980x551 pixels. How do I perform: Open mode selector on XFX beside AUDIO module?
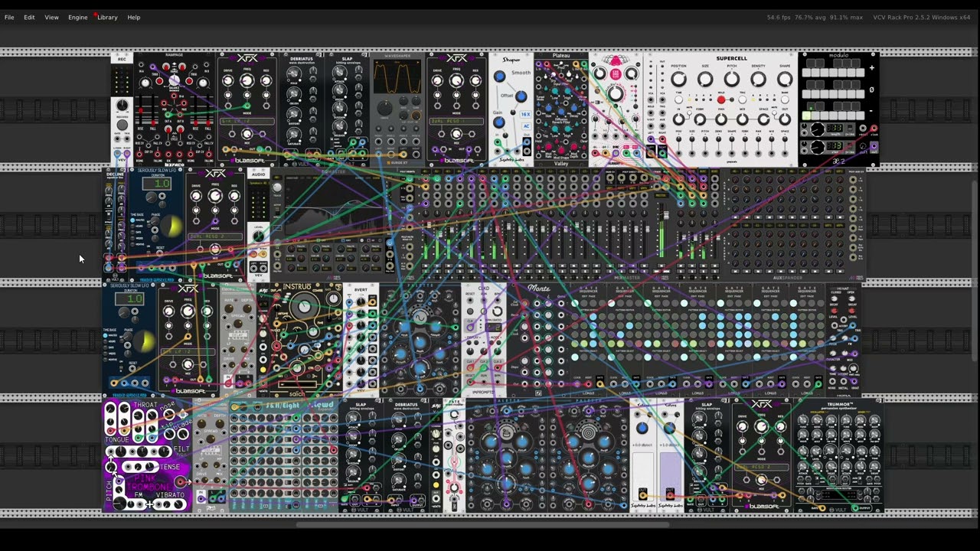tap(215, 236)
